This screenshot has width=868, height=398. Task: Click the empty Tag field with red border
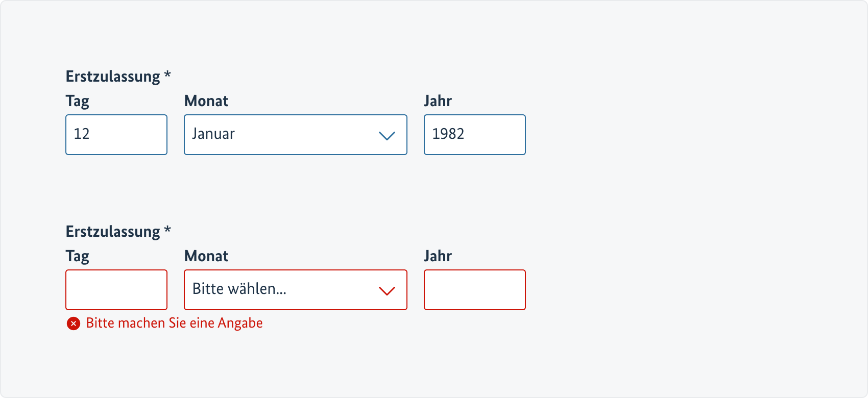[x=116, y=290]
